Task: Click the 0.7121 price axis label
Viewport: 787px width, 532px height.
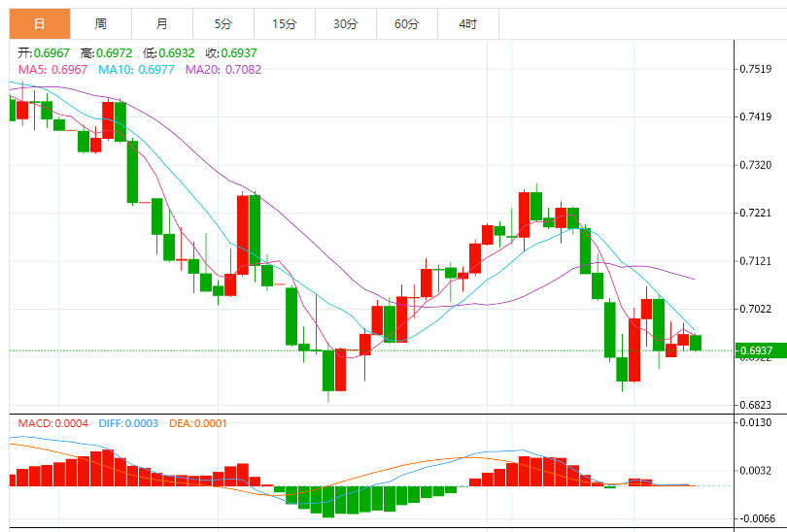Action: [756, 261]
